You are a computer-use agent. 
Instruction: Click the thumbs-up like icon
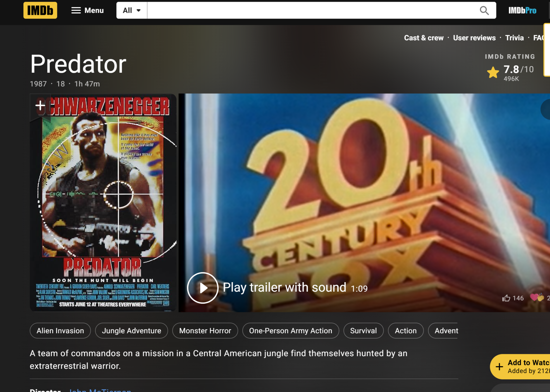coord(506,298)
